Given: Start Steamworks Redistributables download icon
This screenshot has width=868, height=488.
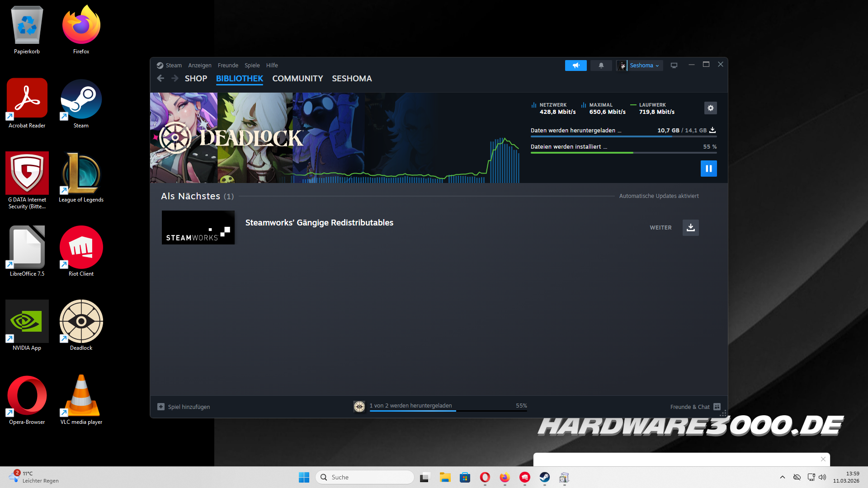Looking at the screenshot, I should click(690, 228).
